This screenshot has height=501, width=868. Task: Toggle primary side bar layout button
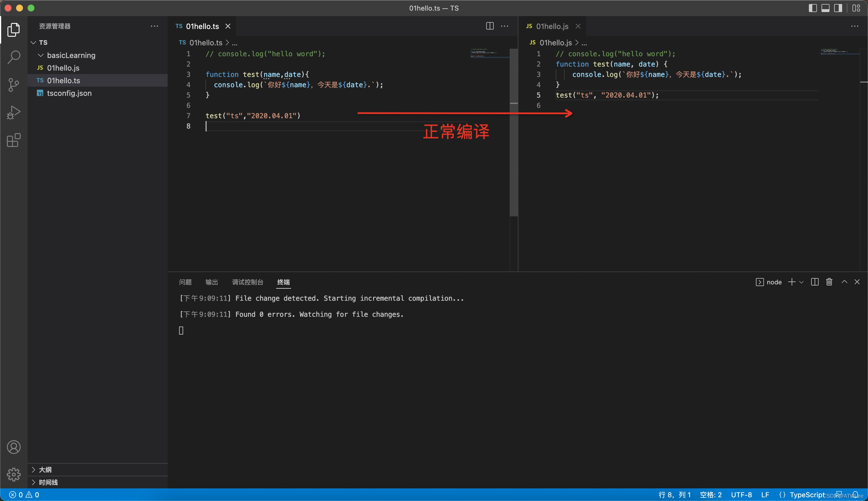[813, 8]
